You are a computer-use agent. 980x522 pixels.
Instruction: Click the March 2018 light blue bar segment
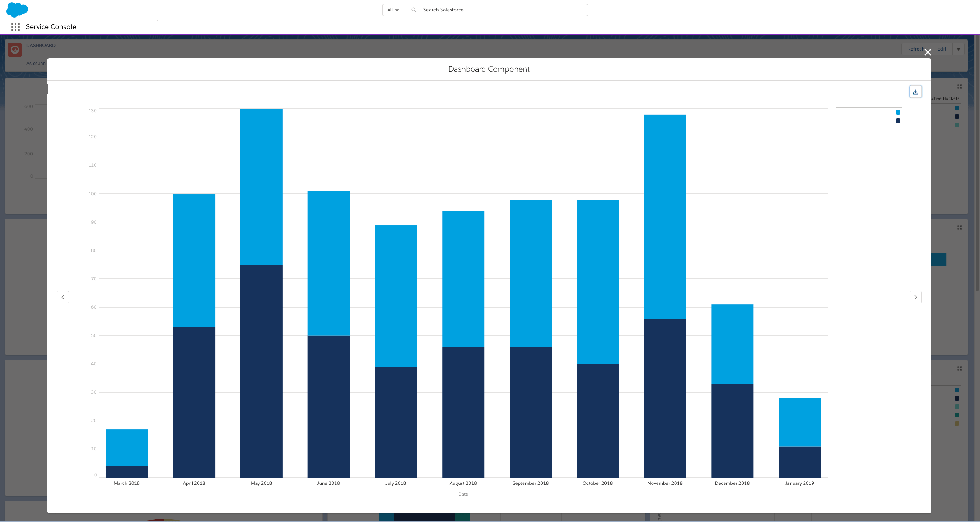point(127,448)
